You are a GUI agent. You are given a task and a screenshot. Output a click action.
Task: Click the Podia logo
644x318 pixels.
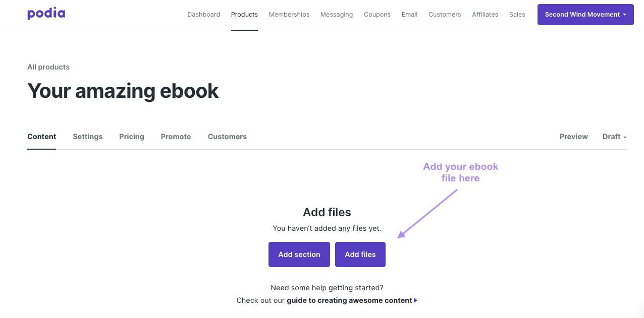(46, 14)
